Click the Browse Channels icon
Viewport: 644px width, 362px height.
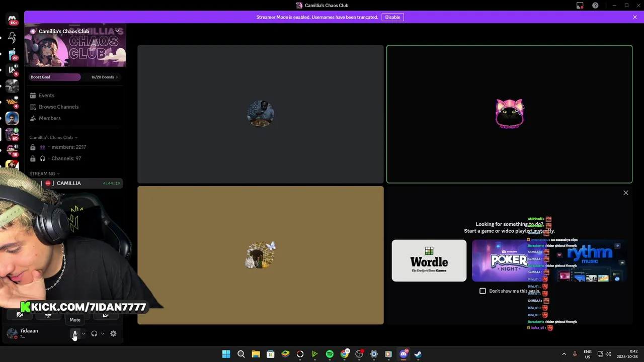[33, 107]
